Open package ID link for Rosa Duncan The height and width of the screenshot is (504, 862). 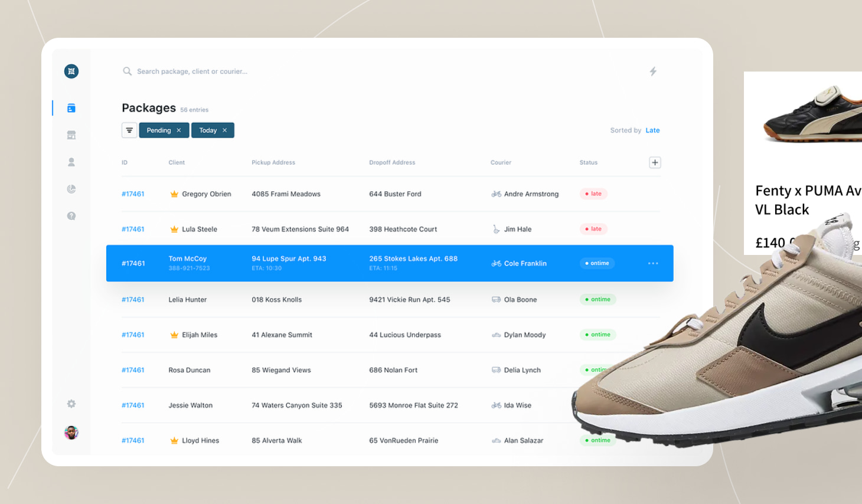click(133, 370)
